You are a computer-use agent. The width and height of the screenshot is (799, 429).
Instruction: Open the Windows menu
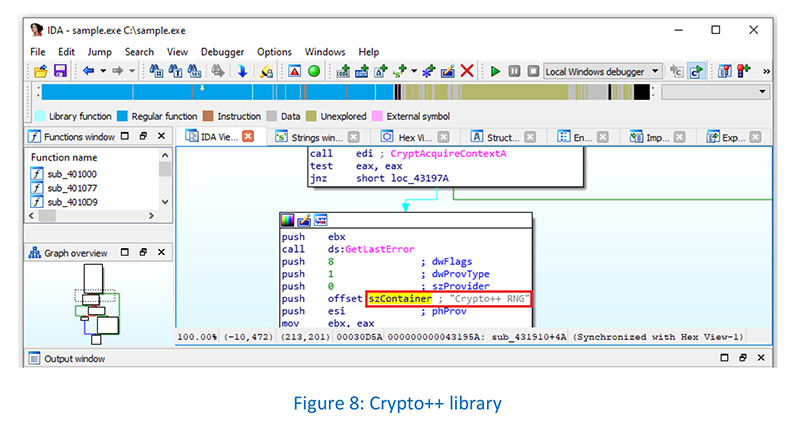coord(325,52)
